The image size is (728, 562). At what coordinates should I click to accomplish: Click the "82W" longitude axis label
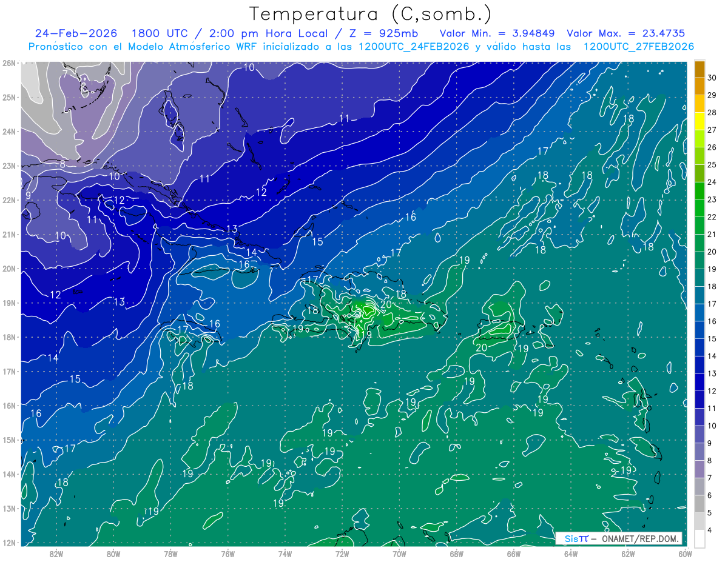[x=56, y=554]
